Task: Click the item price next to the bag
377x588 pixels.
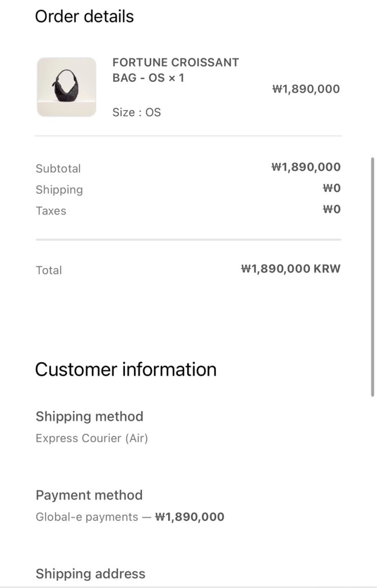Action: (x=306, y=89)
